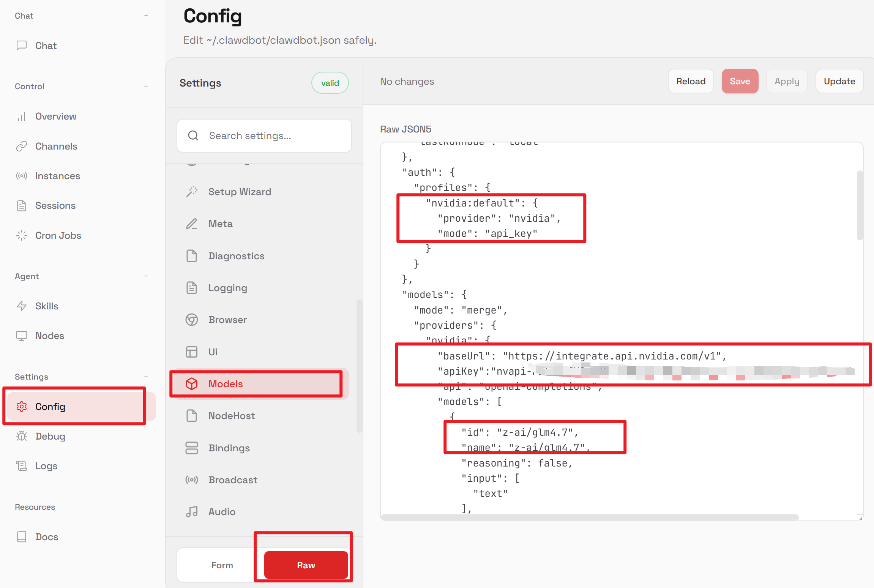Click the Nodes monitor icon
The width and height of the screenshot is (874, 588).
[22, 336]
